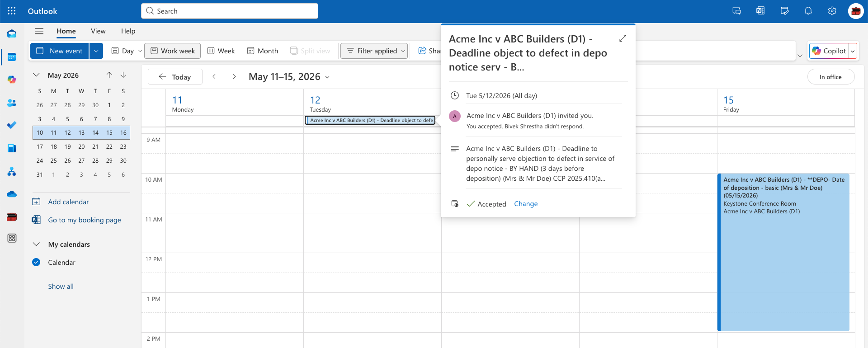Open notifications bell

tap(808, 11)
